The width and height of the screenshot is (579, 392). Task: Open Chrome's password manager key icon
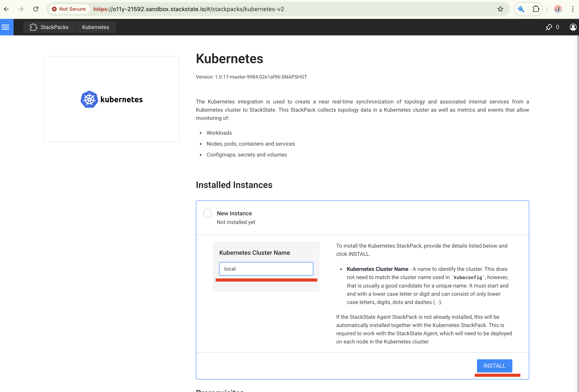coord(521,9)
